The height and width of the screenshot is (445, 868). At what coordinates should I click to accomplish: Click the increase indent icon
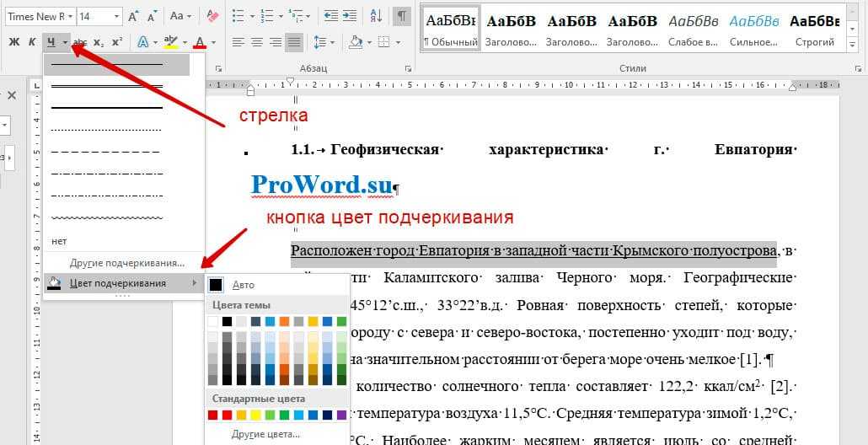point(350,16)
